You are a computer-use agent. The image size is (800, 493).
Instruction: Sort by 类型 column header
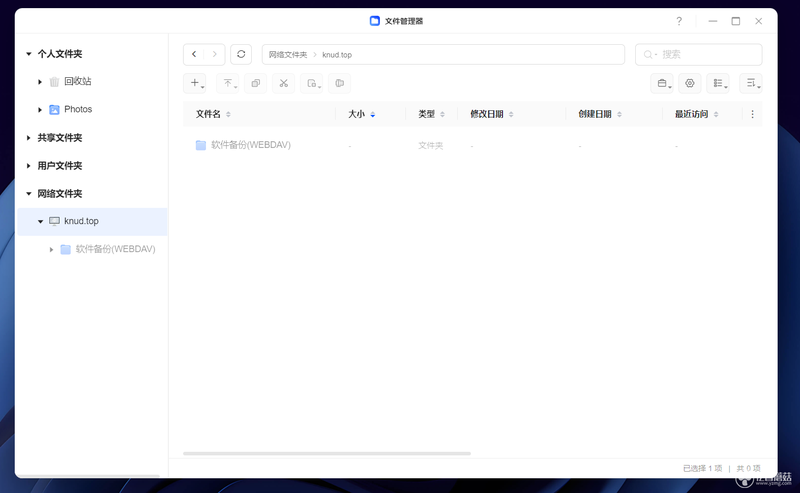[427, 114]
